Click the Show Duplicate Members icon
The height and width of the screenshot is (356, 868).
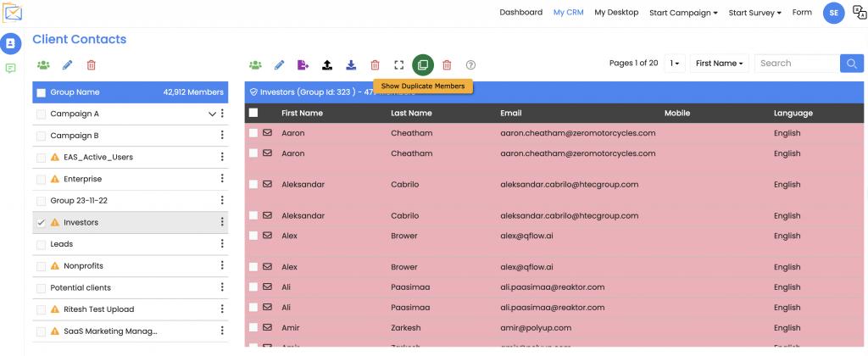click(x=422, y=64)
